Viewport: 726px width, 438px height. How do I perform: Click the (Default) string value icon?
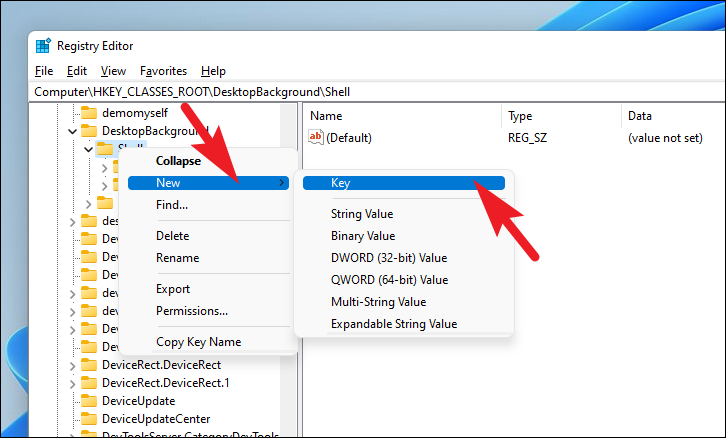click(316, 137)
